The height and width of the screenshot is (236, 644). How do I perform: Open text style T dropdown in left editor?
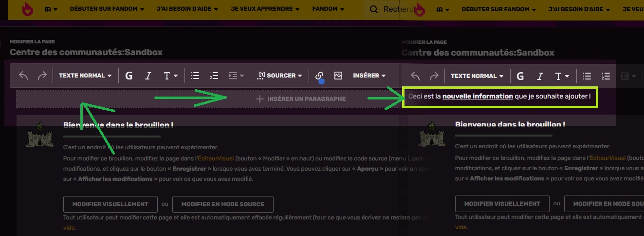coord(170,76)
